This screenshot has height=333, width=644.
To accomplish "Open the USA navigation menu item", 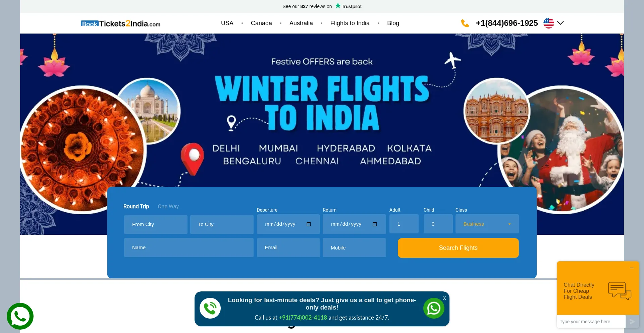I will 227,23.
